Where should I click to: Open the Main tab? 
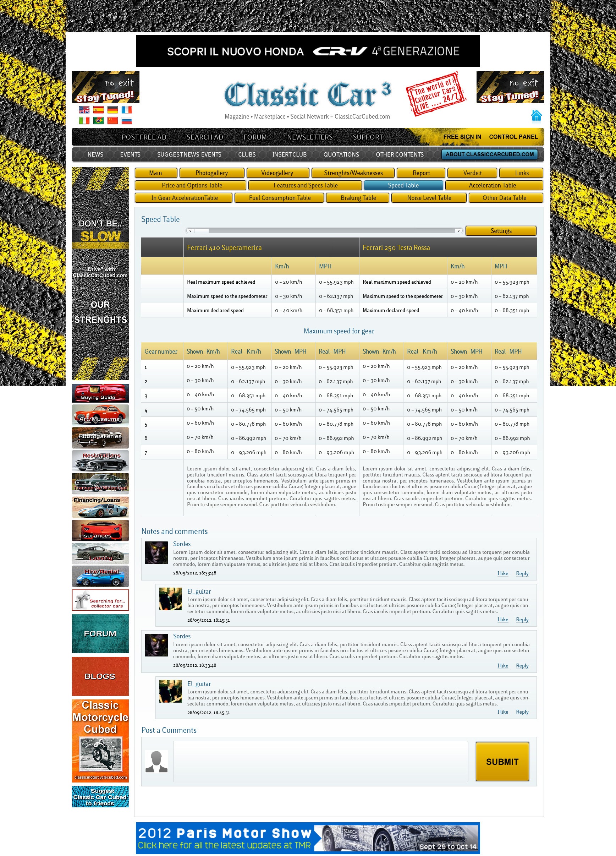(156, 173)
